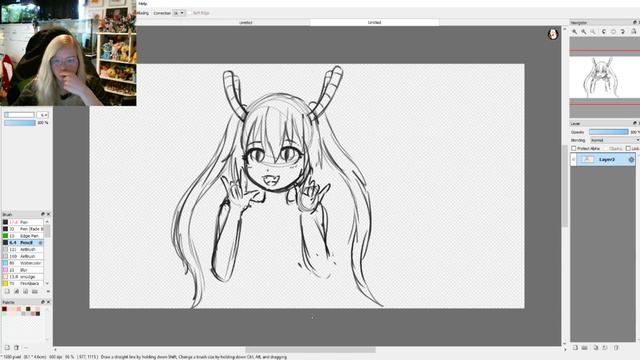Rotate canvas right in Navigator
The height and width of the screenshot is (360, 640).
point(623,31)
